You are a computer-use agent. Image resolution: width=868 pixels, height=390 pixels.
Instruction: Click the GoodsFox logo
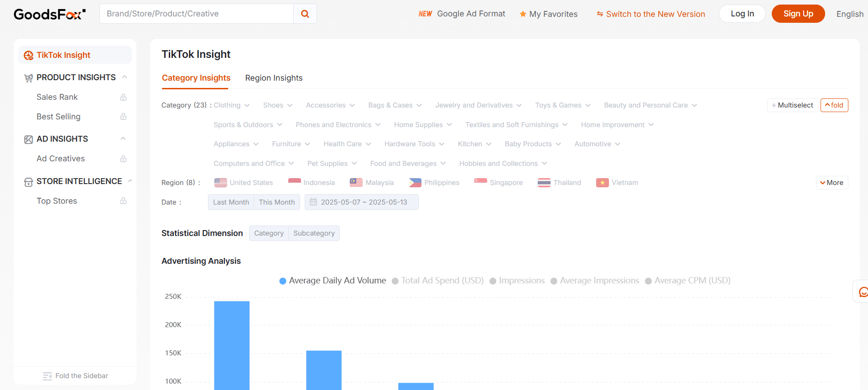click(x=50, y=14)
